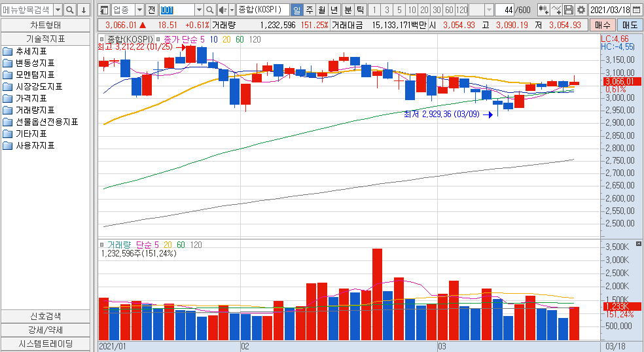Click the save floppy disk icon
Screen dimensions: 644x352
coord(569,10)
